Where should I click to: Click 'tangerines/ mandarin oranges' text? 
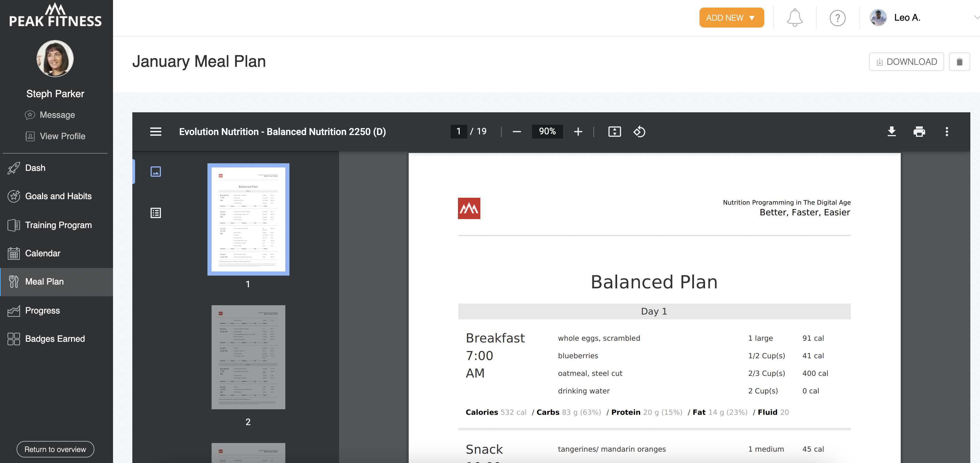click(x=611, y=449)
